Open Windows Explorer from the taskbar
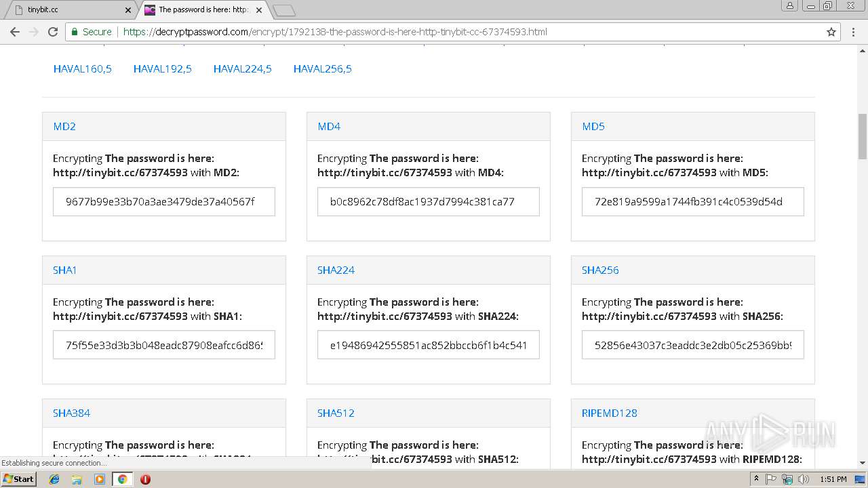 [x=77, y=479]
